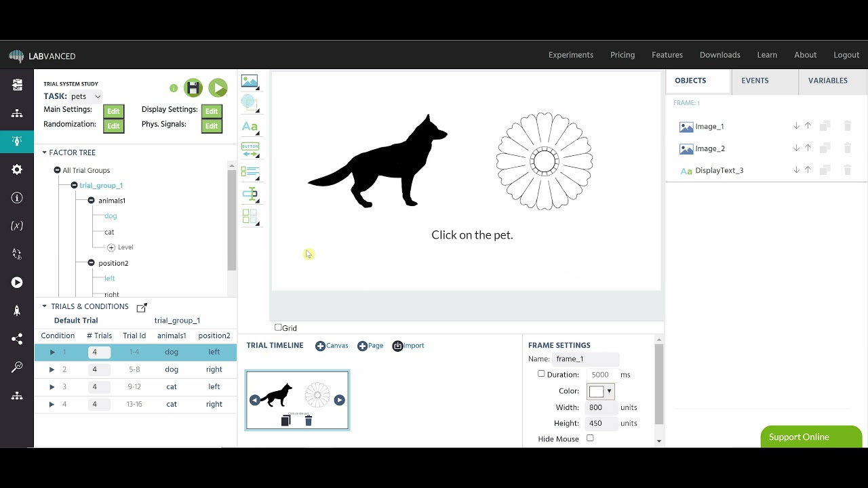Add a new Page frame
The height and width of the screenshot is (488, 868).
pyautogui.click(x=370, y=346)
